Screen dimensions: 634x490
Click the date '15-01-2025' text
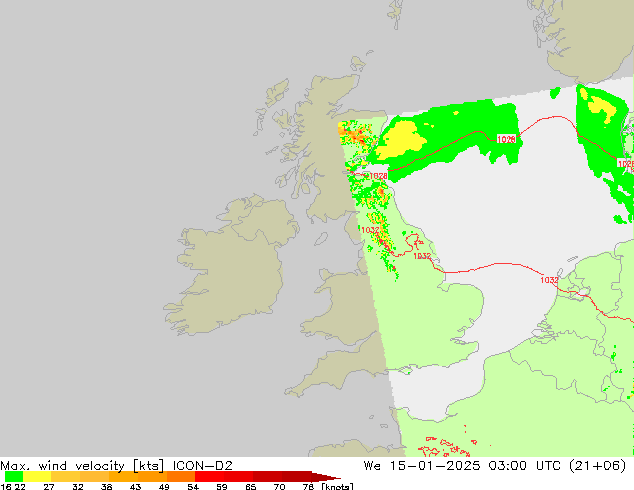pyautogui.click(x=435, y=466)
